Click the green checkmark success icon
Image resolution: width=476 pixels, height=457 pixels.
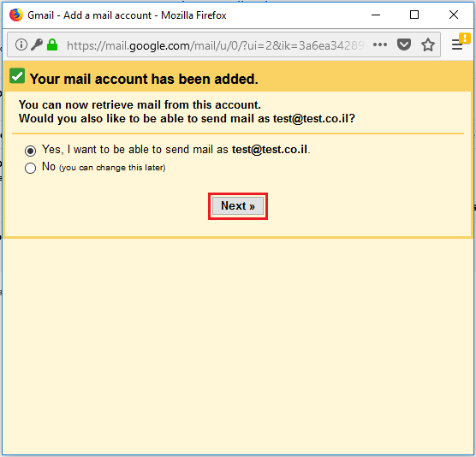[x=17, y=76]
